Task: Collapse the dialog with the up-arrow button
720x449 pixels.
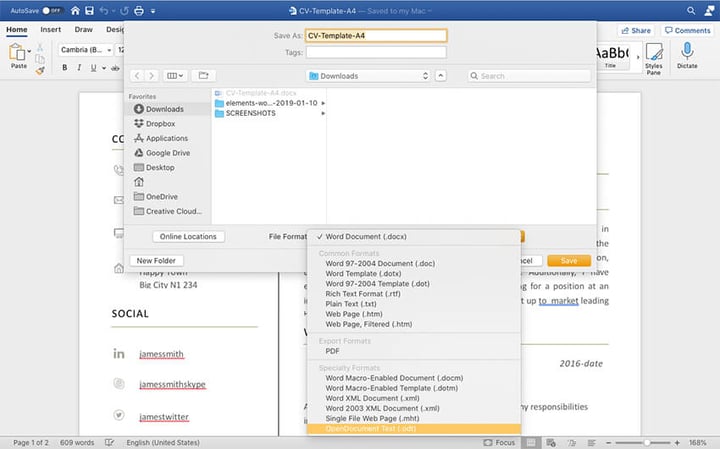Action: tap(440, 76)
